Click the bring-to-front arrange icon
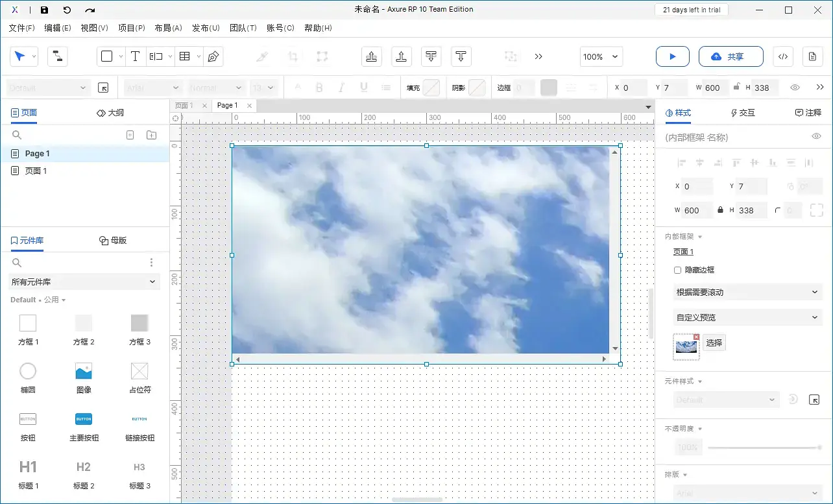Image resolution: width=833 pixels, height=504 pixels. pos(371,56)
